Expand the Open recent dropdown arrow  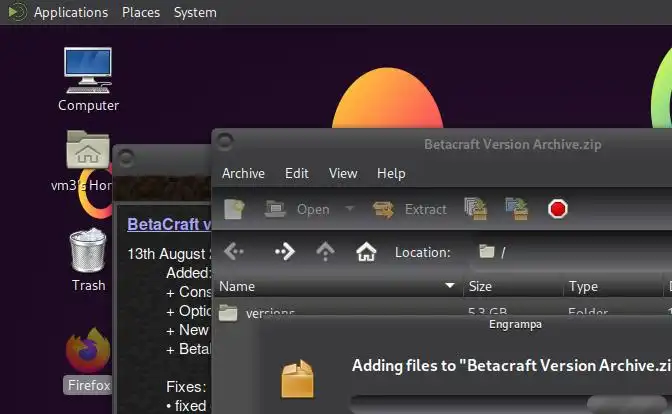[x=350, y=209]
